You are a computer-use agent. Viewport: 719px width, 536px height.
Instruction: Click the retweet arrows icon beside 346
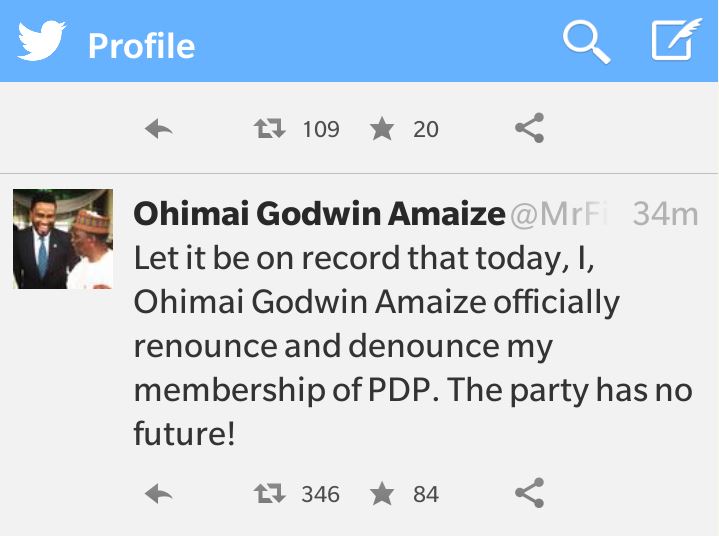[x=269, y=493]
